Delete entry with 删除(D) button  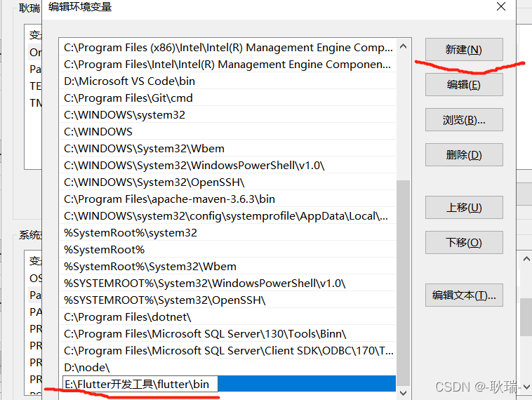click(x=464, y=154)
